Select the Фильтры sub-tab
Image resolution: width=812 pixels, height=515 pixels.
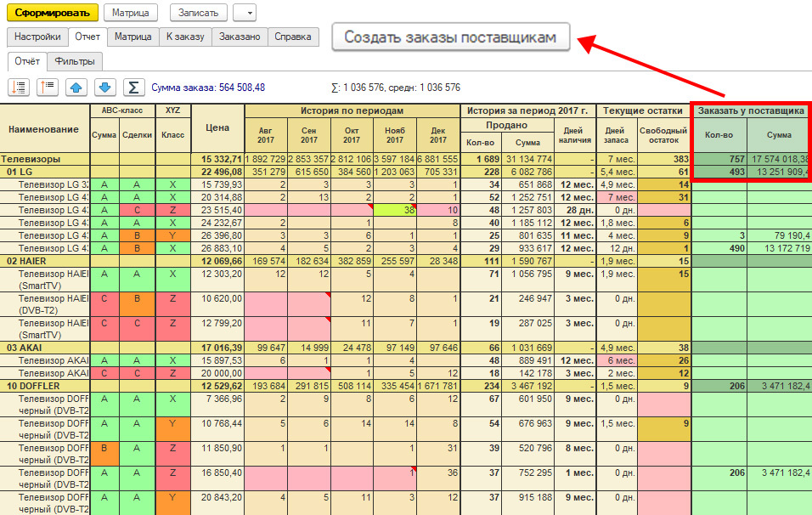75,61
